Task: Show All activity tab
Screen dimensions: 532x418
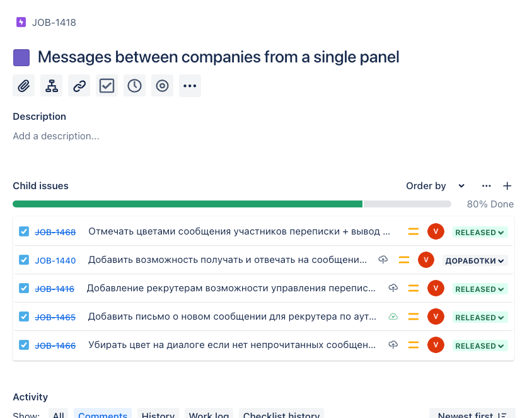Action: click(59, 414)
